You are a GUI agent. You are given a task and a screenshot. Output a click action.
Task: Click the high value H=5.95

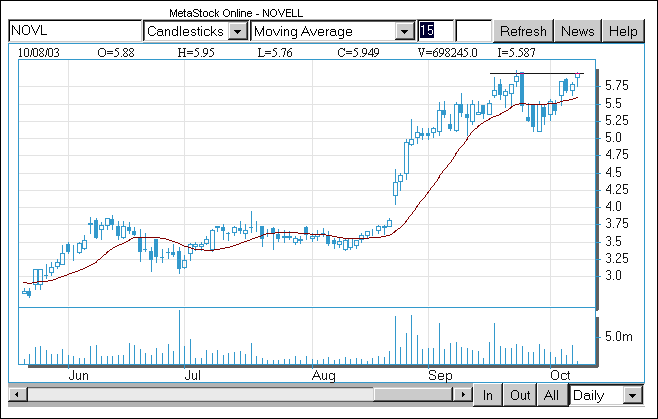(196, 52)
